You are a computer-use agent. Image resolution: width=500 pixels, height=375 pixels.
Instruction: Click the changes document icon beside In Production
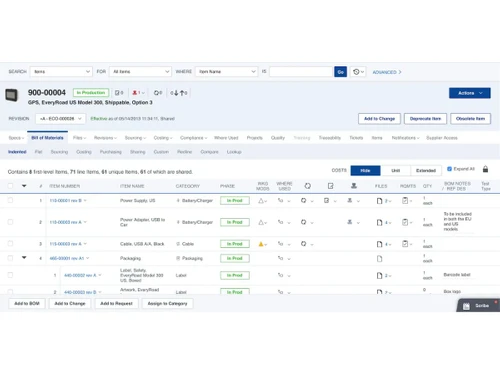(x=117, y=93)
